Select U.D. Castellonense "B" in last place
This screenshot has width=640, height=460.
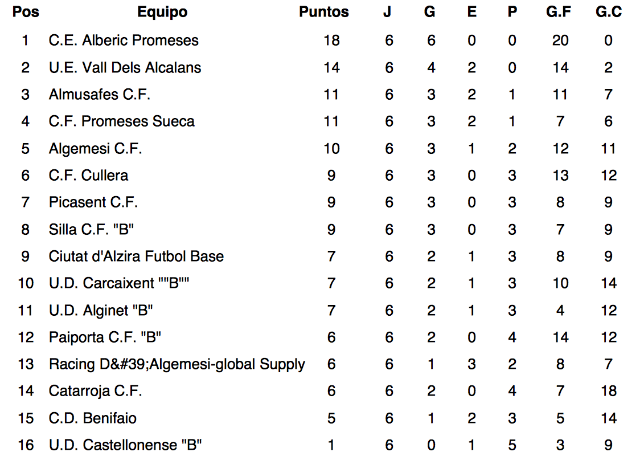tap(125, 445)
